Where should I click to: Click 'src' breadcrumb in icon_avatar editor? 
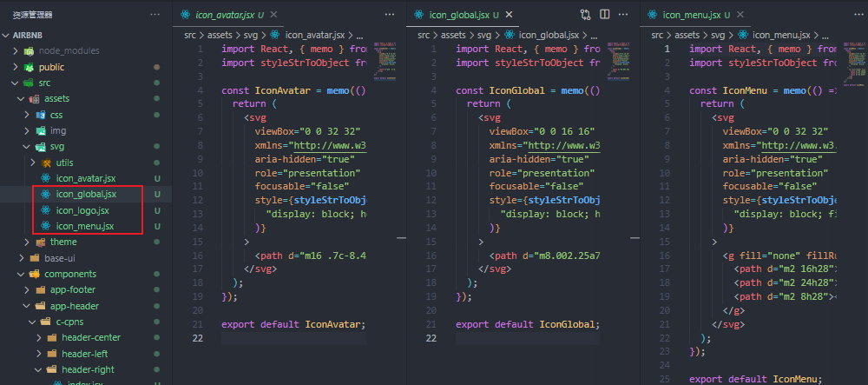(189, 35)
